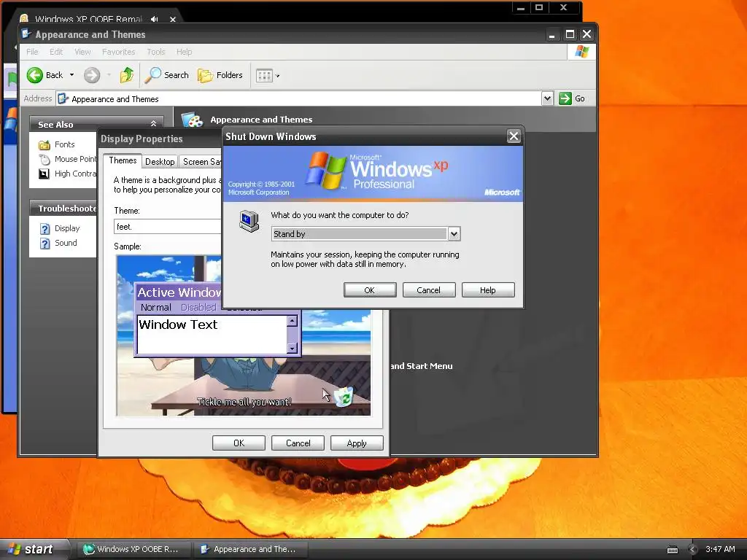Open the Stand by dropdown arrow

pos(454,234)
